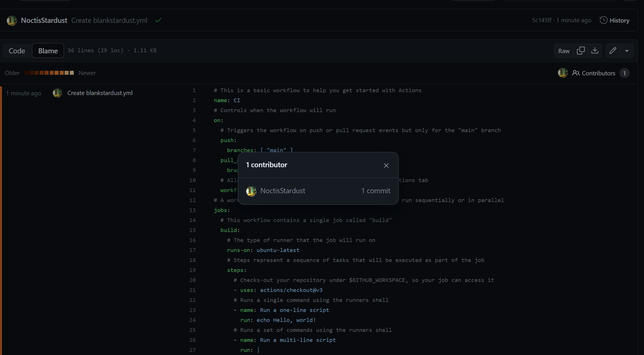Click NoctisStardust avatar in contributor popup
Image resolution: width=644 pixels, height=355 pixels.
coord(251,191)
